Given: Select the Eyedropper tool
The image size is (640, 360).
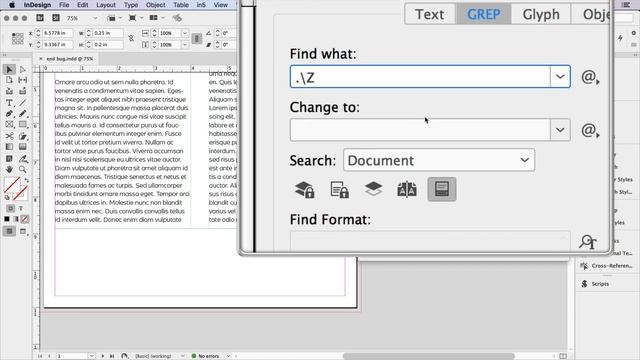Looking at the screenshot, I should [23, 158].
